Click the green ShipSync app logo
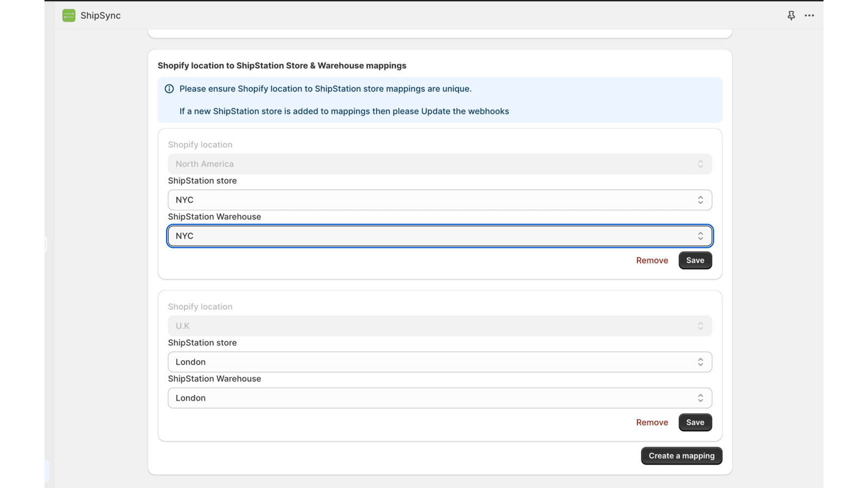 tap(69, 16)
